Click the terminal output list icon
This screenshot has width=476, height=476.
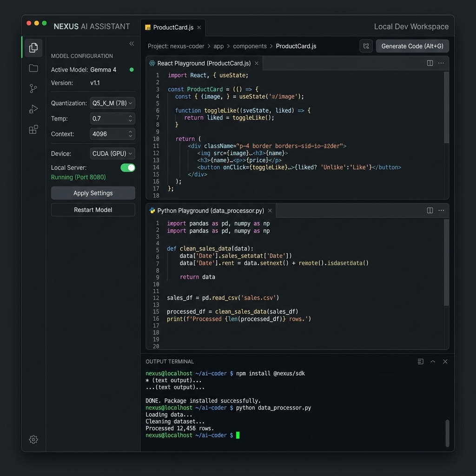click(420, 361)
